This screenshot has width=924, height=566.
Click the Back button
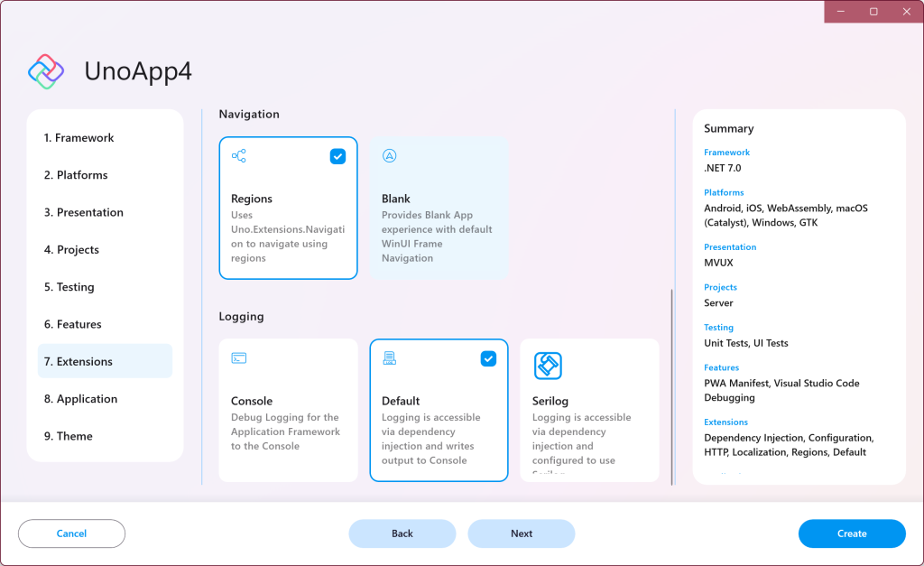(x=402, y=534)
